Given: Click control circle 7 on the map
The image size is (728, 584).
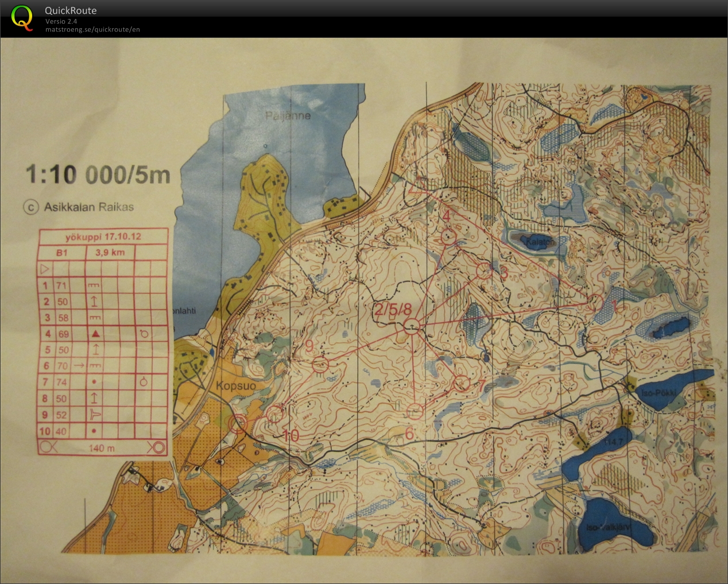Looking at the screenshot, I should [x=462, y=382].
